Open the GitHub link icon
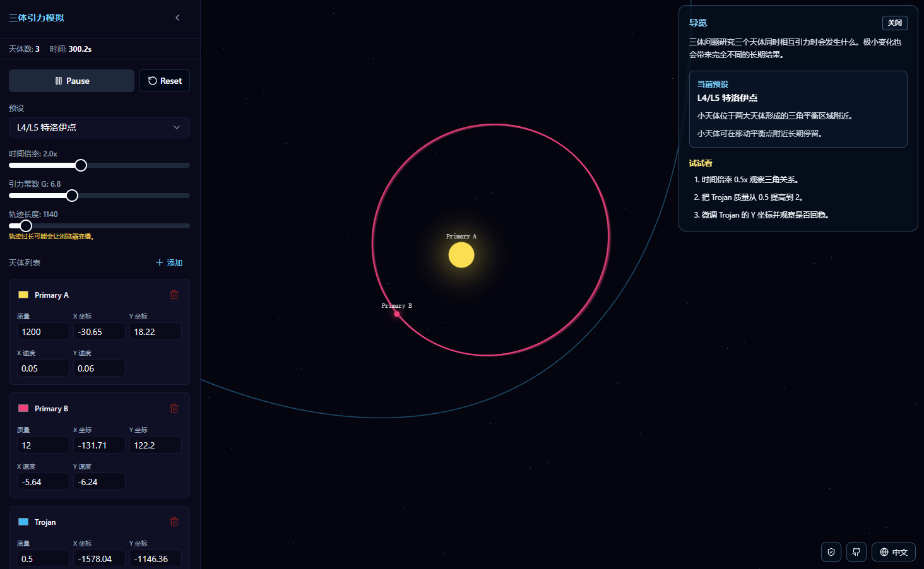The width and height of the screenshot is (924, 569). (856, 552)
